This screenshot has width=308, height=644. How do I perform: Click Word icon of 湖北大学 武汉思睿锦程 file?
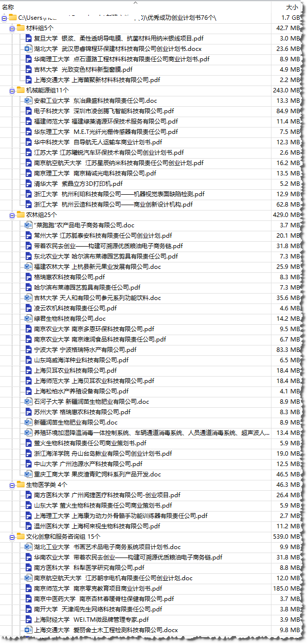coord(28,48)
